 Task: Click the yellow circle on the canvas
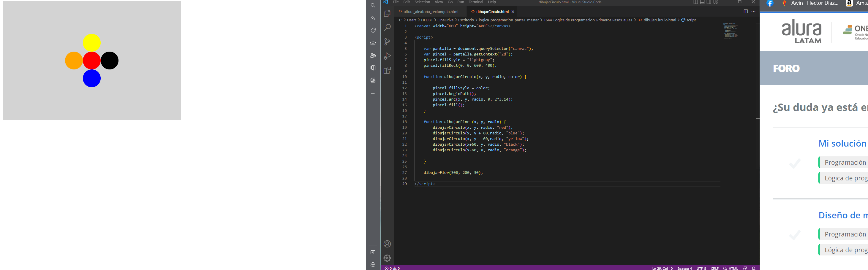point(92,43)
